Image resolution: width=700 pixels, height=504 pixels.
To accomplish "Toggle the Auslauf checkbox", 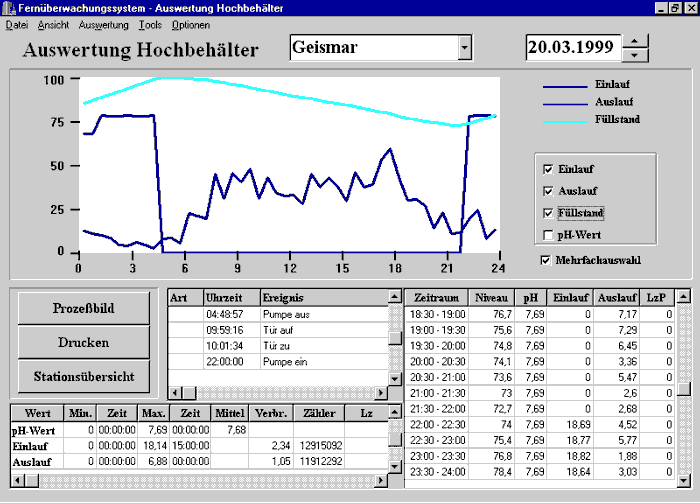I will point(547,191).
